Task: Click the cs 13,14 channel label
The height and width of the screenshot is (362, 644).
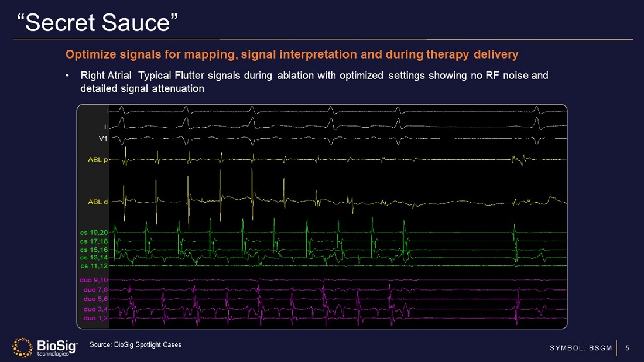Action: 94,257
